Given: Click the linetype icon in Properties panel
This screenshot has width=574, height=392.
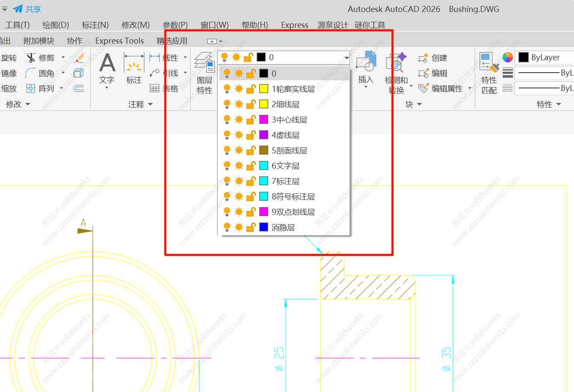Looking at the screenshot, I should pos(508,88).
